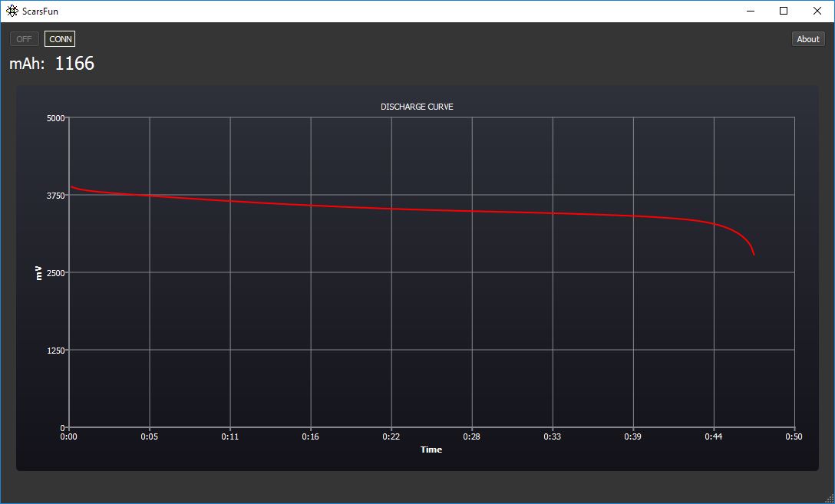
Task: Toggle the OFF button
Action: [x=25, y=39]
